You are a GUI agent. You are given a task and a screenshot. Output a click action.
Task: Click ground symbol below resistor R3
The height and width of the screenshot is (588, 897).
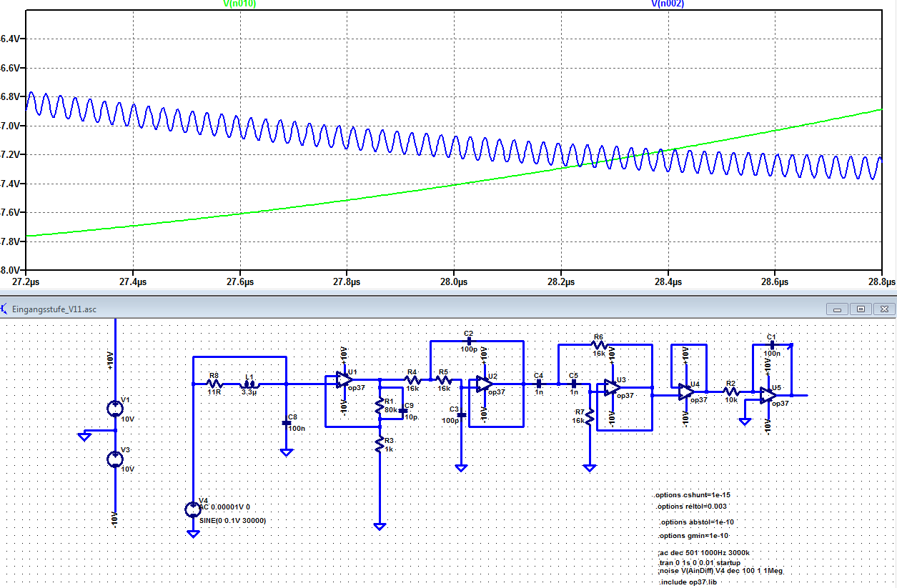(x=380, y=526)
